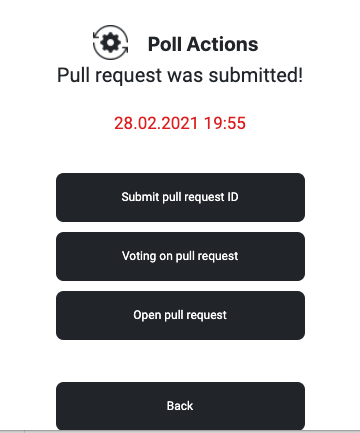The image size is (360, 433).
Task: Click the Pull request was submitted message
Action: 180,75
